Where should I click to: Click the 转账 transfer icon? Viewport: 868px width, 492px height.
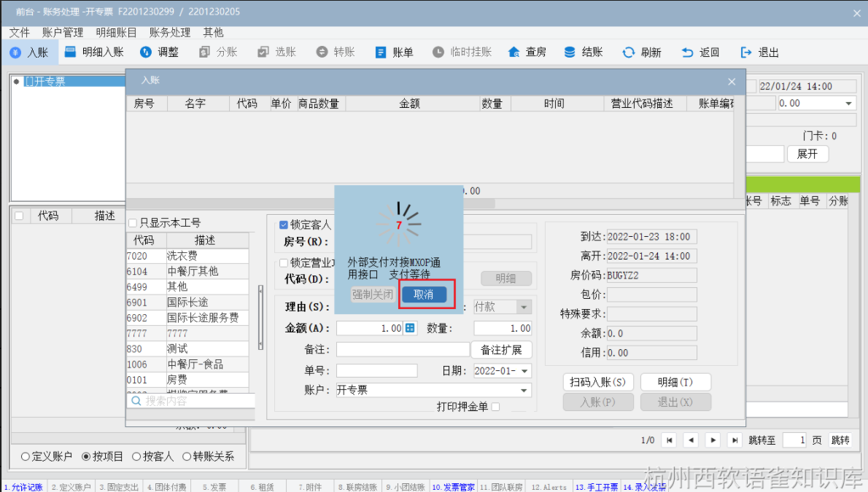point(322,52)
